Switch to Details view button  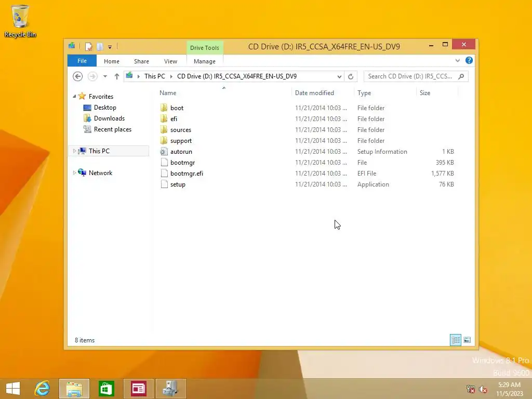pyautogui.click(x=456, y=340)
